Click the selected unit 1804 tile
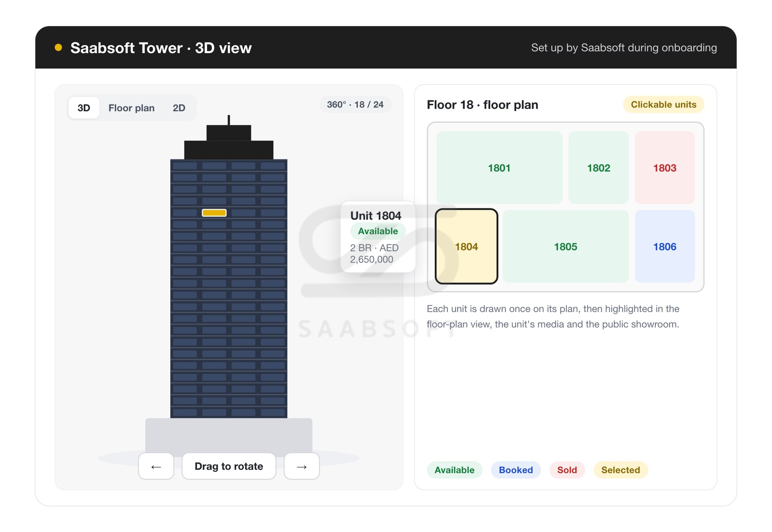Viewport: 772px width, 532px height. (x=467, y=246)
